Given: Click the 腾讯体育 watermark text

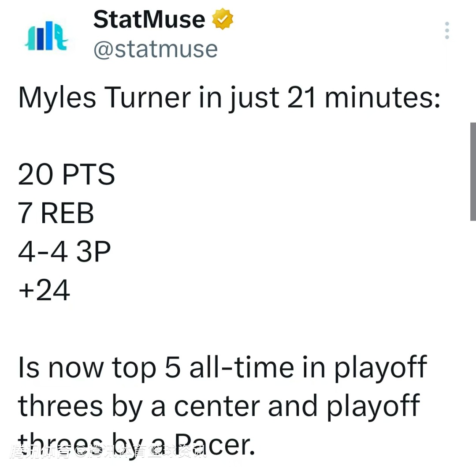Looking at the screenshot, I should click(40, 451).
